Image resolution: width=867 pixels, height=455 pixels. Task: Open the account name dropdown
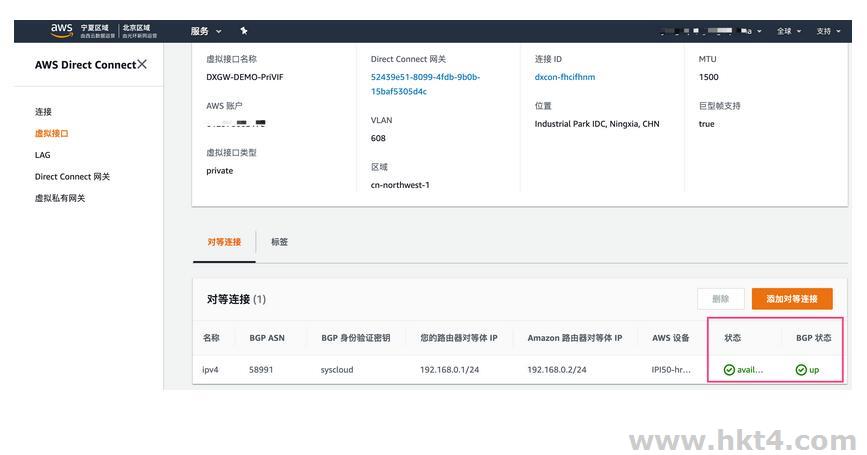[711, 31]
